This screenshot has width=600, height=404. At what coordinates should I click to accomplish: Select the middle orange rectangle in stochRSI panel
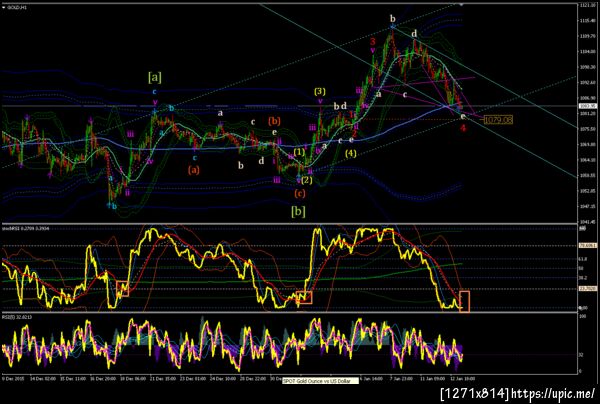point(305,297)
